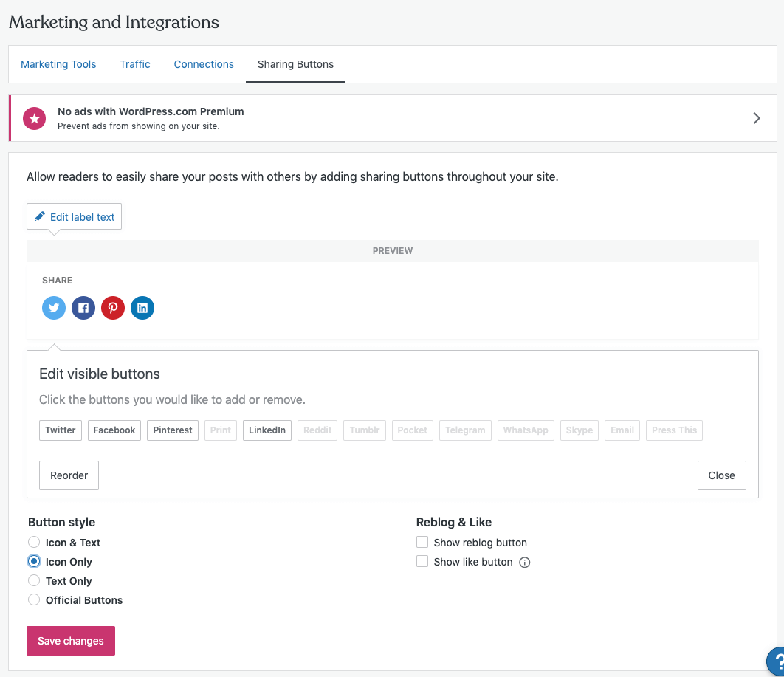Open the Traffic tab

(135, 64)
